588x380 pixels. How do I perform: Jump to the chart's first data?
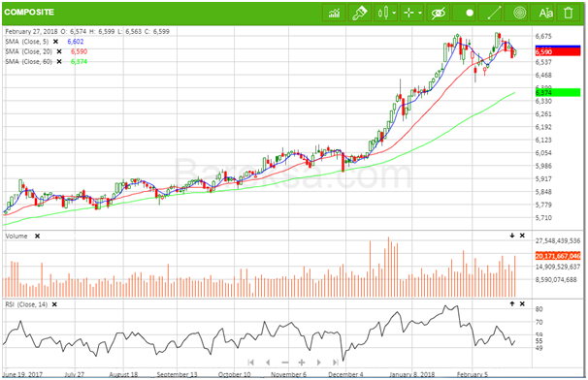tap(251, 362)
